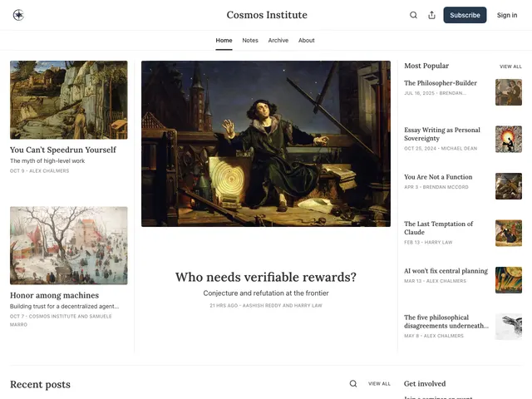
Task: Click the five philosophical disagreements bird thumbnail
Action: pos(509,327)
